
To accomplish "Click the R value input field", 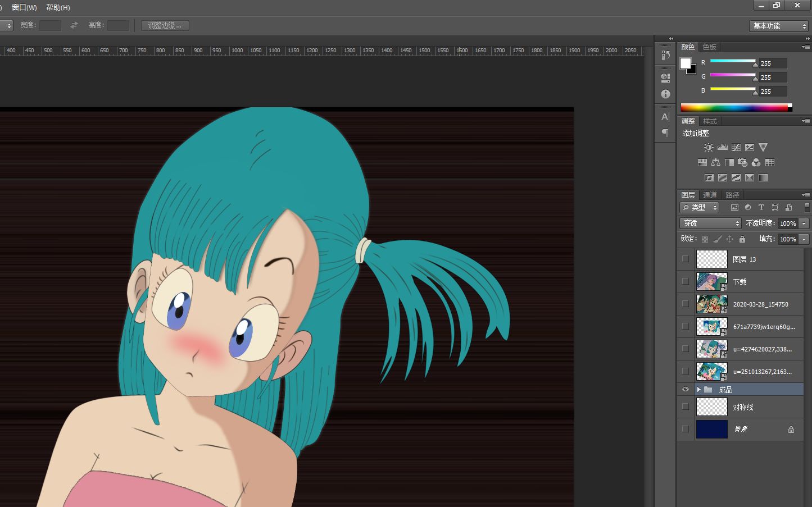I will pos(773,63).
